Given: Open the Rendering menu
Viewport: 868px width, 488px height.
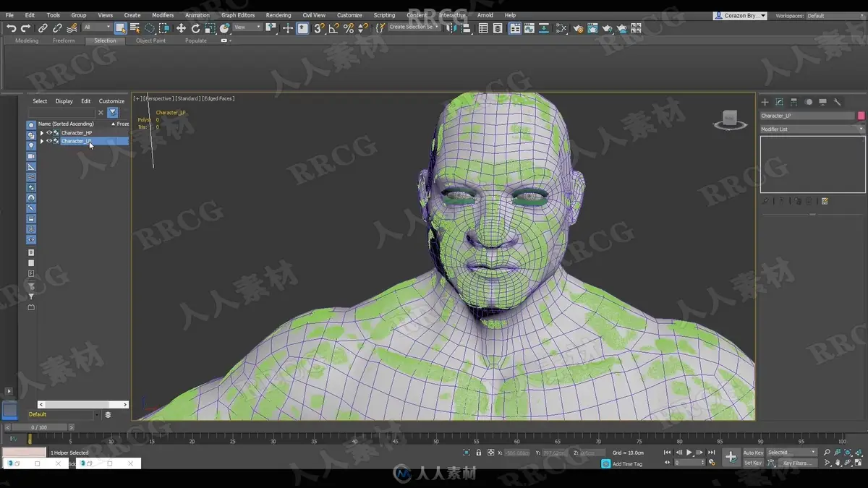Looking at the screenshot, I should [x=278, y=15].
